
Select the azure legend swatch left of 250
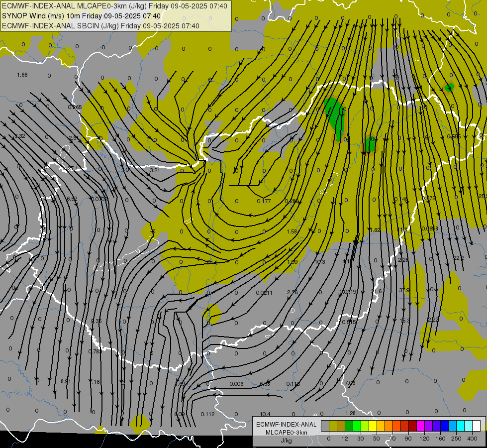453,426
